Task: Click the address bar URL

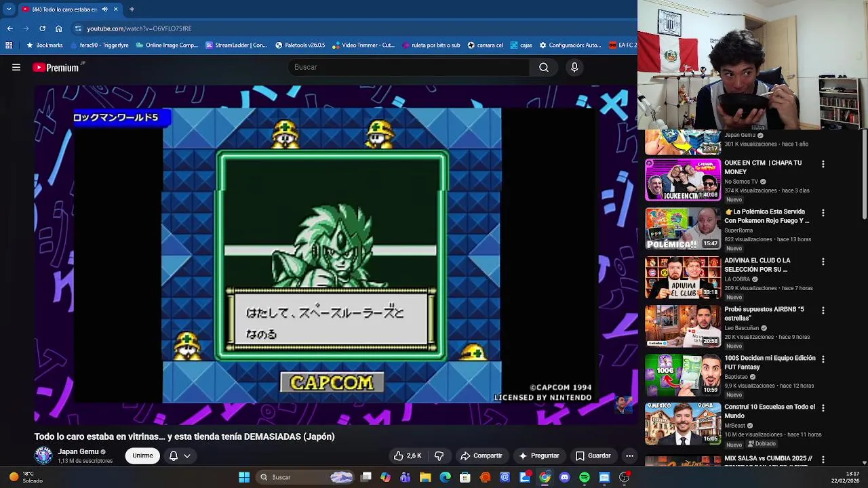Action: tap(139, 28)
